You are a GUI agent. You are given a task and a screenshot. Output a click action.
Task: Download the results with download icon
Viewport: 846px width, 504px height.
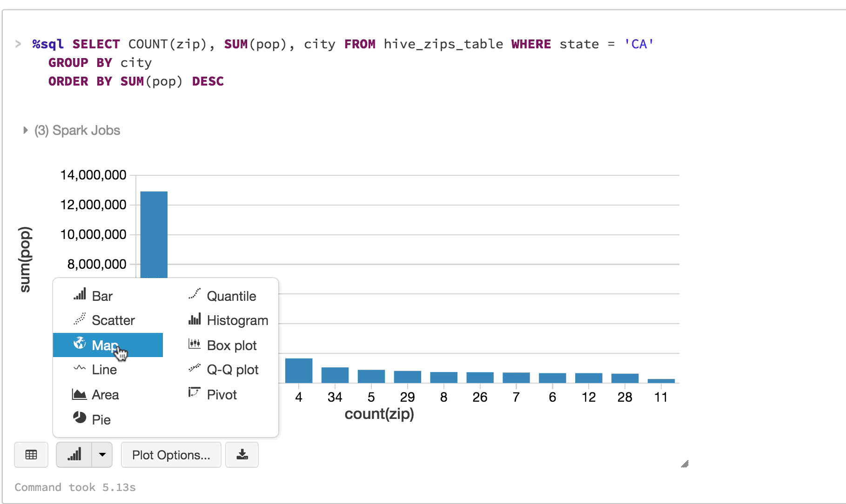(242, 455)
